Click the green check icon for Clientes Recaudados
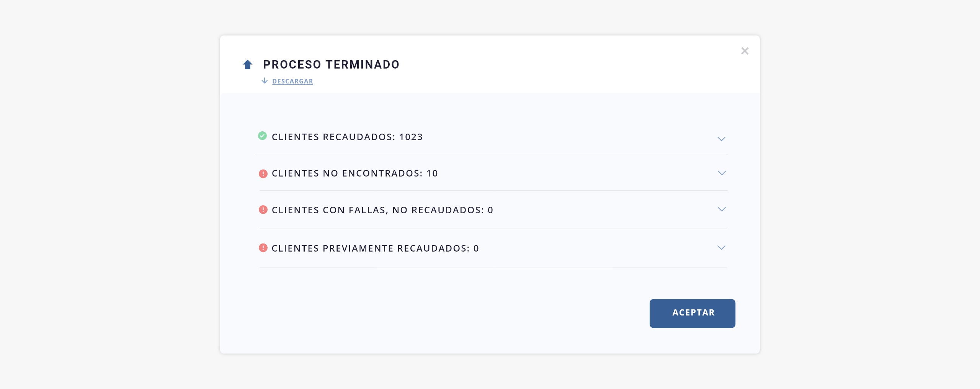Viewport: 980px width, 389px height. pyautogui.click(x=262, y=136)
